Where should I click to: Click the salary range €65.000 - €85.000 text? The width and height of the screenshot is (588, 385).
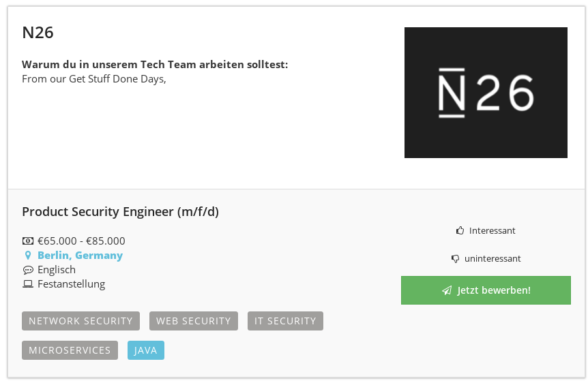[x=81, y=241]
